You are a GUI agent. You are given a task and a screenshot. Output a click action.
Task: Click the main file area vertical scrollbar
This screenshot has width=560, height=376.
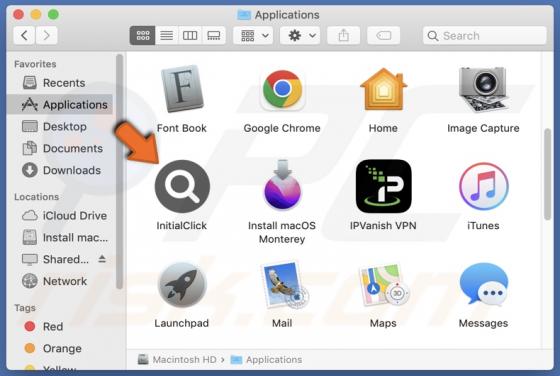pos(548,175)
